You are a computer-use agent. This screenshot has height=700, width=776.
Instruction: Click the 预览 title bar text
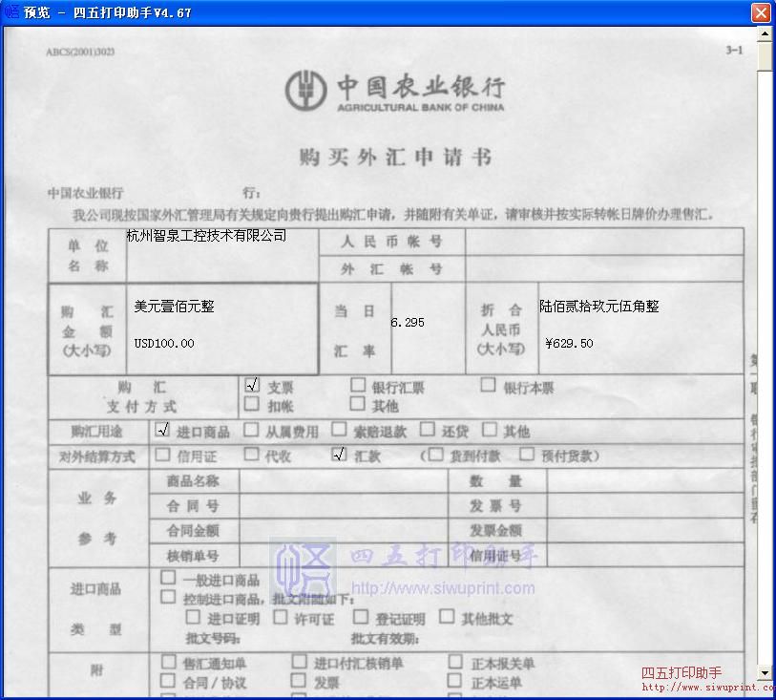pyautogui.click(x=36, y=12)
